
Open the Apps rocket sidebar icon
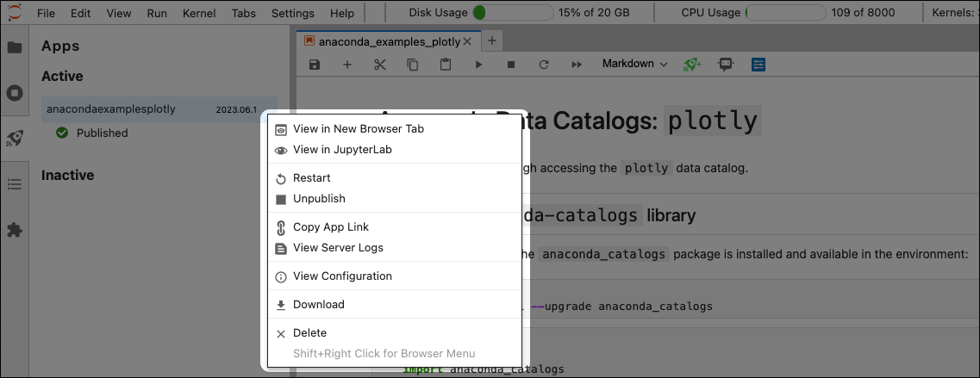pyautogui.click(x=14, y=139)
